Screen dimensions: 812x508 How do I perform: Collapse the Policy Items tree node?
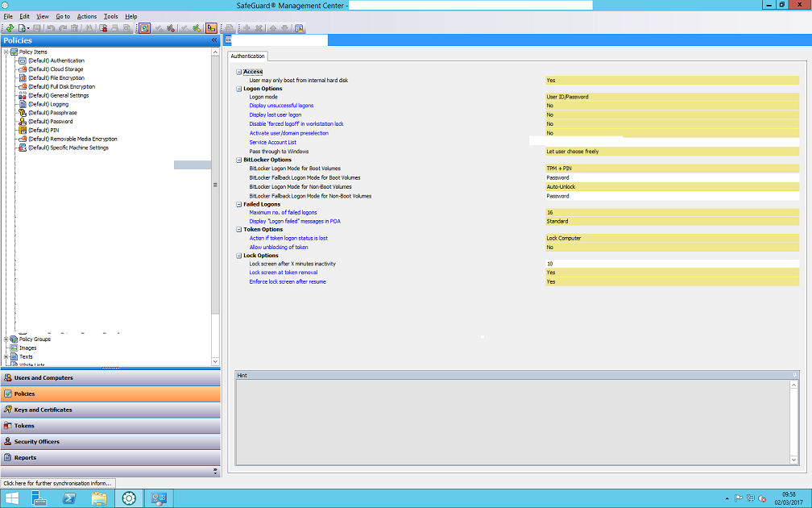click(x=6, y=52)
